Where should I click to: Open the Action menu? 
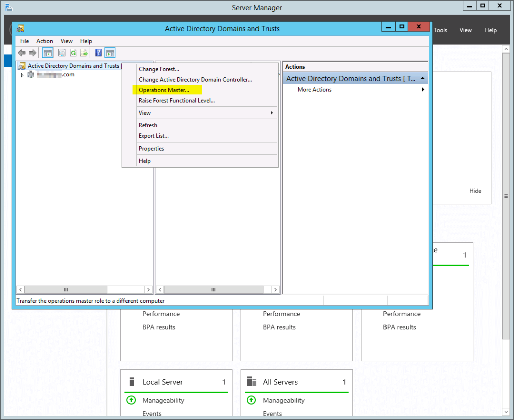coord(44,41)
